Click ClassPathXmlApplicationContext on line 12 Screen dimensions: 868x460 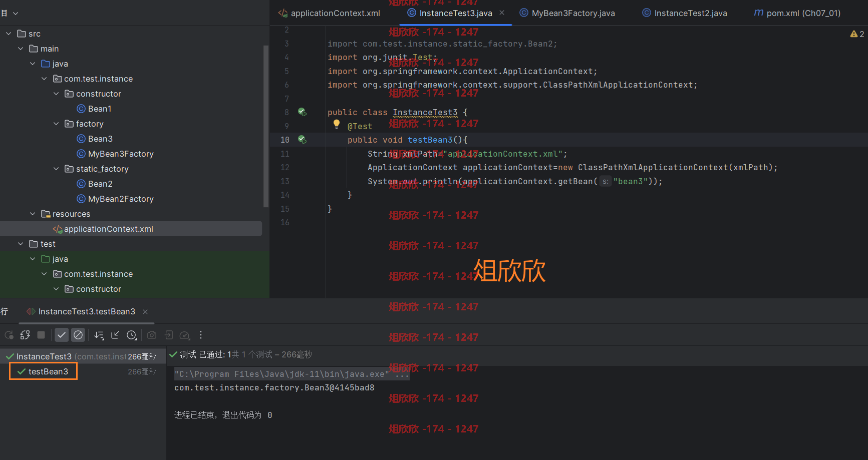click(653, 167)
